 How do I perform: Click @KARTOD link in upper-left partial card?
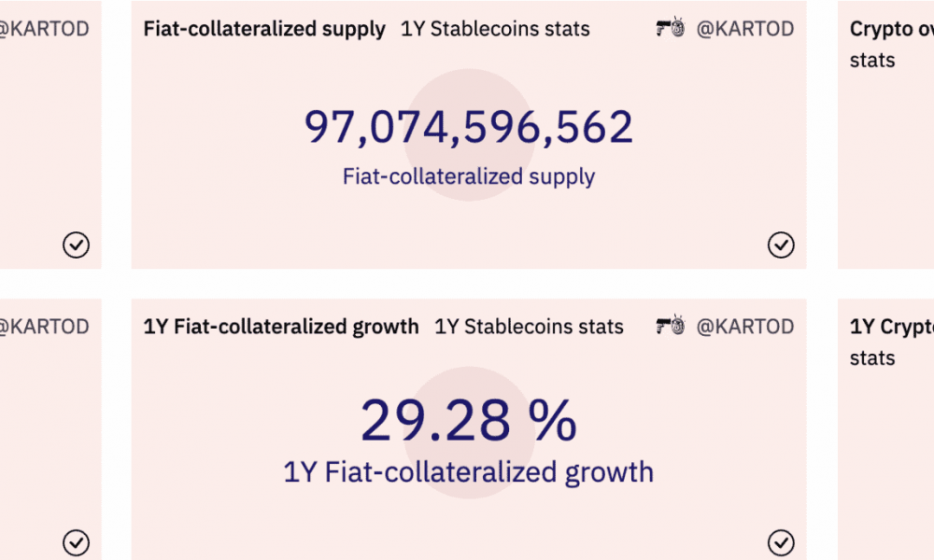coord(45,29)
